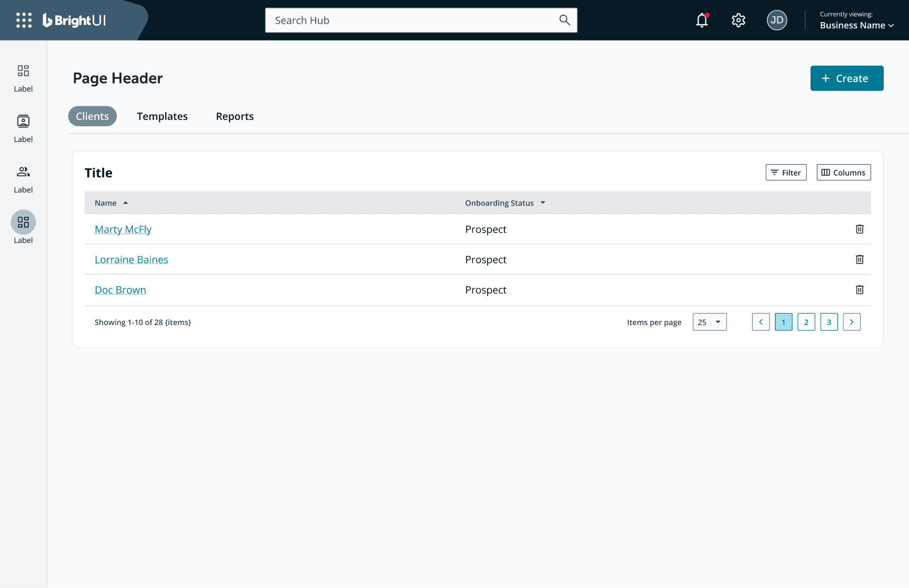Image resolution: width=909 pixels, height=588 pixels.
Task: Select the highlighted dashboard sidebar icon
Action: [x=23, y=222]
